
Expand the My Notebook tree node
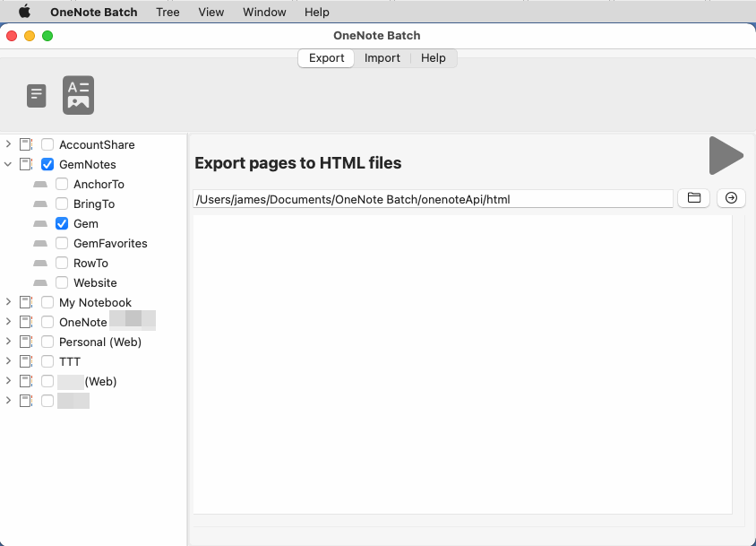[8, 302]
